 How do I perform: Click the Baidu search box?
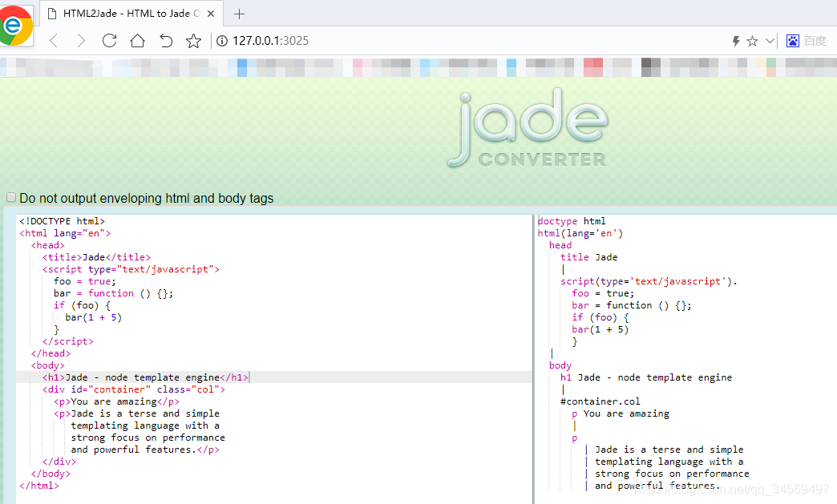pos(815,41)
